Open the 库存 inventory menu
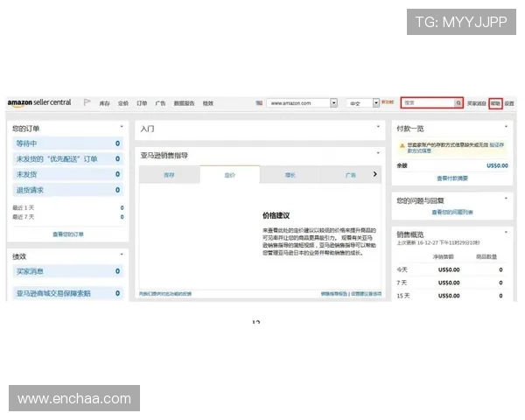The width and height of the screenshot is (525, 420). point(105,103)
